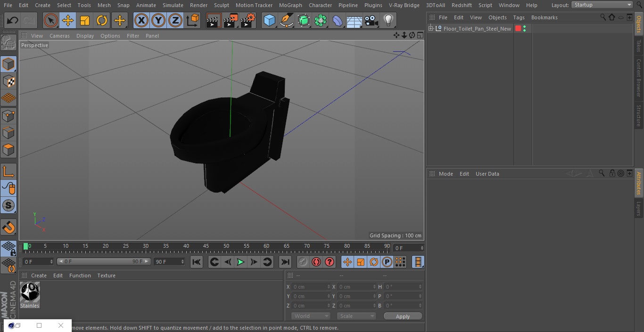
Task: Open the MoGraph array icon
Action: 321,20
